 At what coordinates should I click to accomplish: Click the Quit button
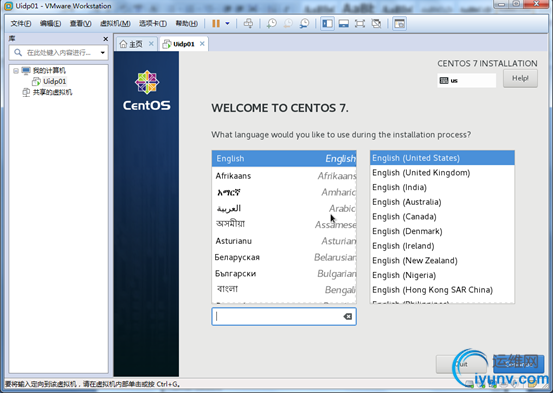coord(462,364)
